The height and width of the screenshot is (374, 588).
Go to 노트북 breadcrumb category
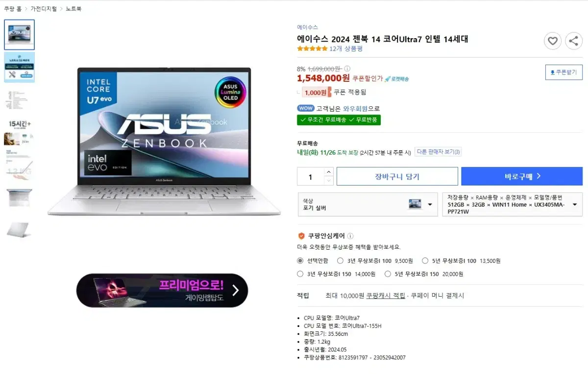[73, 9]
